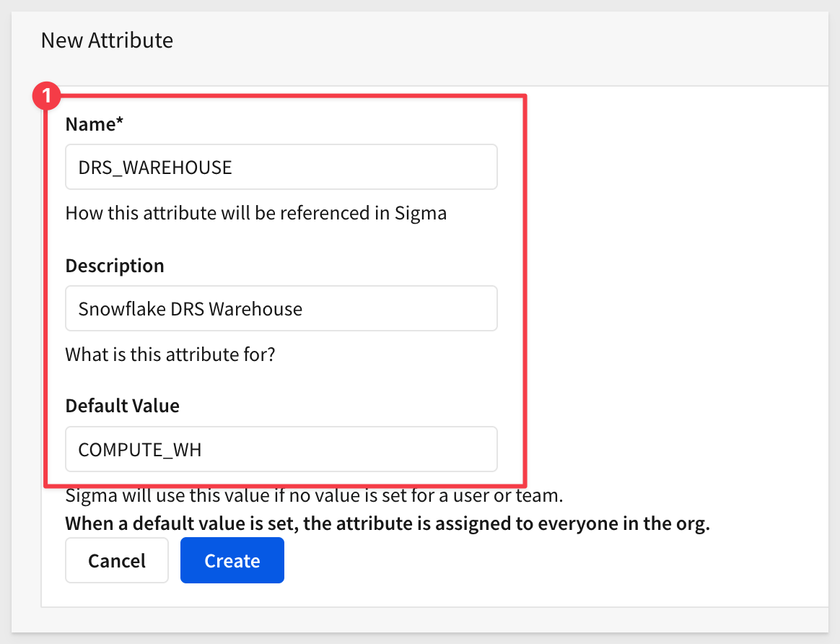Click the bold default value warning text

(388, 523)
